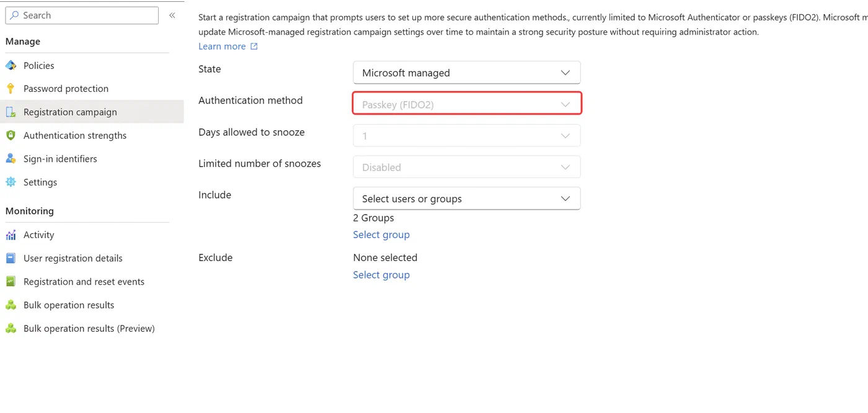Click the Learn more external link icon
Image resolution: width=868 pixels, height=413 pixels.
point(254,47)
